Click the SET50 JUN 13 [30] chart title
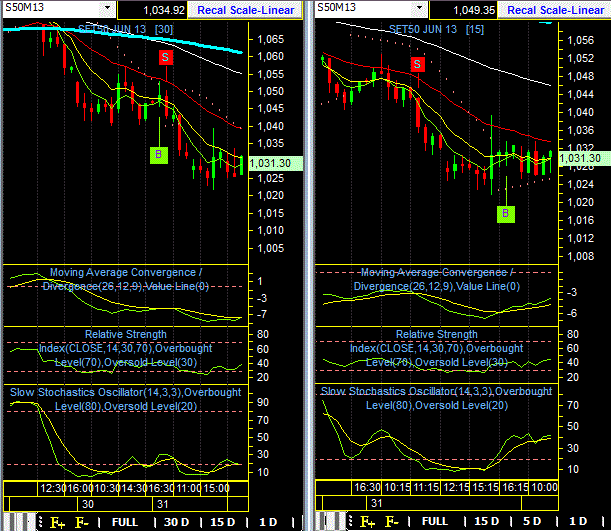Screen dimensions: 611x531 click(125, 29)
